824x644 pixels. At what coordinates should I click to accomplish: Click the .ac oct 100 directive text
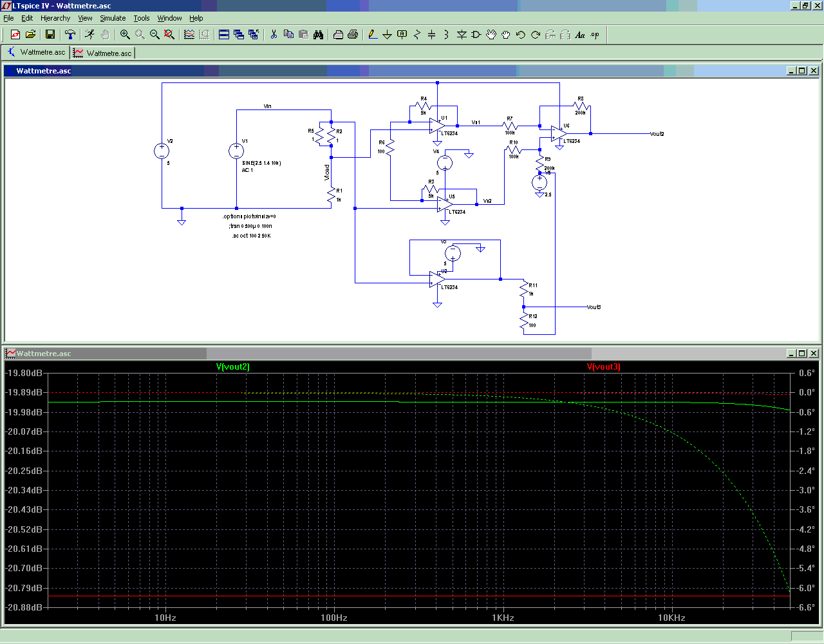[252, 236]
